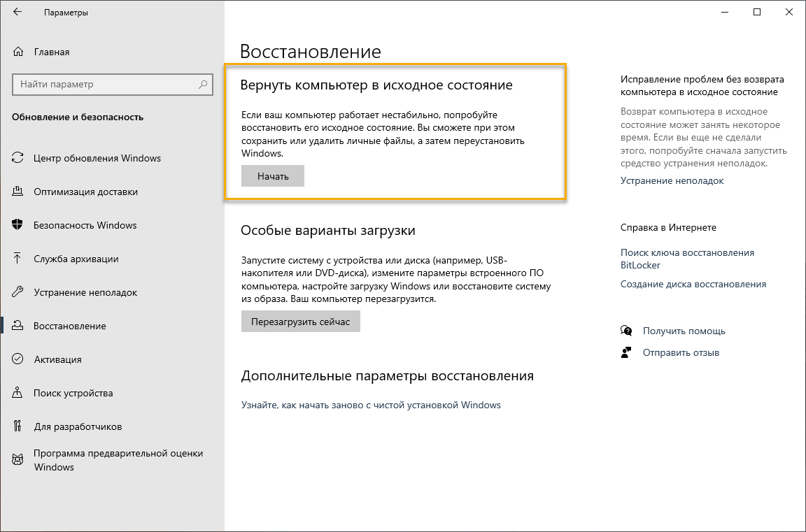The height and width of the screenshot is (532, 806).
Task: Click the search magnifier icon
Action: coord(203,85)
